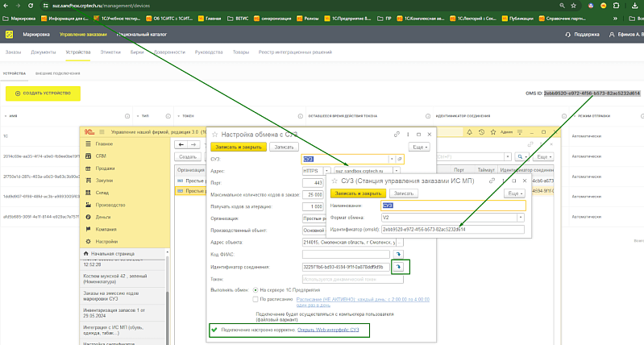This screenshot has height=345, width=644.
Task: Open suz.sandbox.crptech.ru address dropdown
Action: (x=397, y=171)
